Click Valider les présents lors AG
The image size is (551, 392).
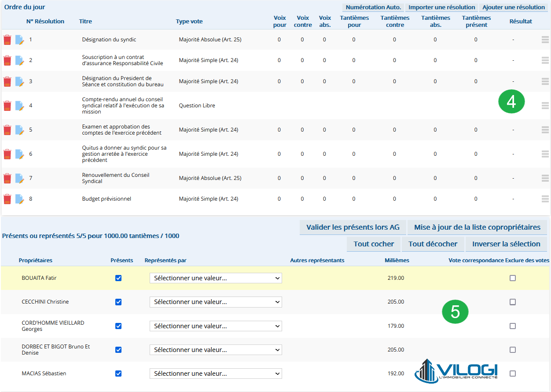click(x=353, y=227)
